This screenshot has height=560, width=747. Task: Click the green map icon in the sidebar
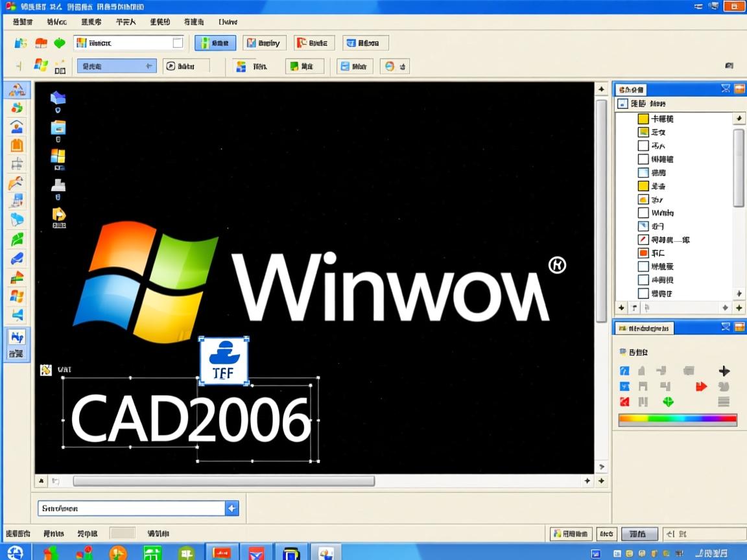pyautogui.click(x=16, y=239)
